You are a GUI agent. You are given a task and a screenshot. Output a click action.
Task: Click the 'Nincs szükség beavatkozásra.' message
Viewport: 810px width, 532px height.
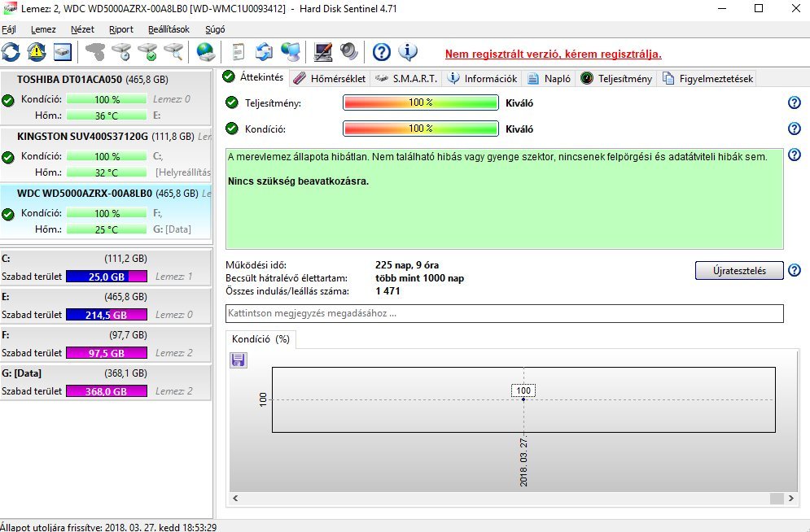coord(299,181)
